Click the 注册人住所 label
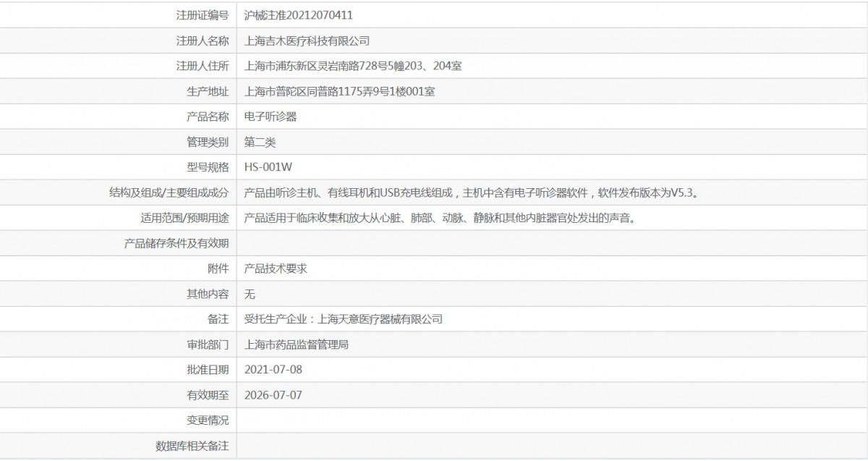This screenshot has width=868, height=461. 203,66
